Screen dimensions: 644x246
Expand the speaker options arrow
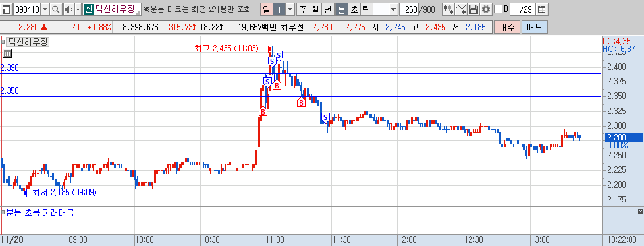point(78,9)
